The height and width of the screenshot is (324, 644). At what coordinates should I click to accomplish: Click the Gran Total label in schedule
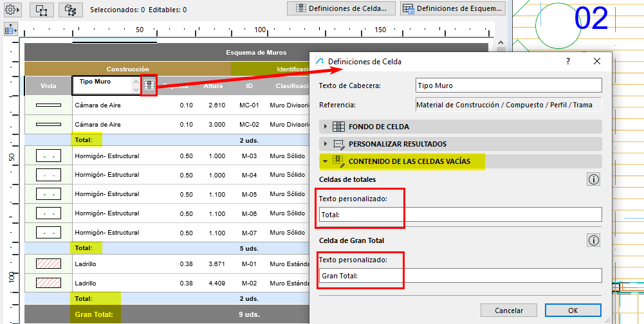[x=94, y=314]
